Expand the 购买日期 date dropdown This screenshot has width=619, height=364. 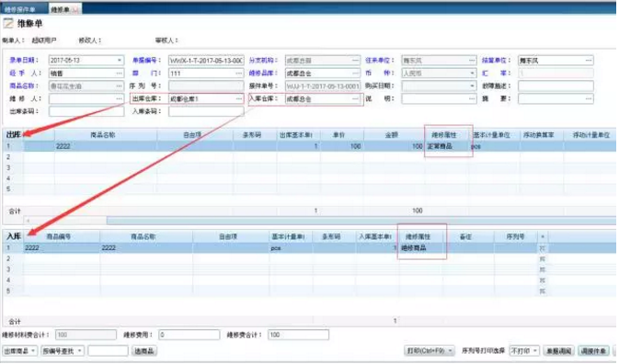click(472, 86)
